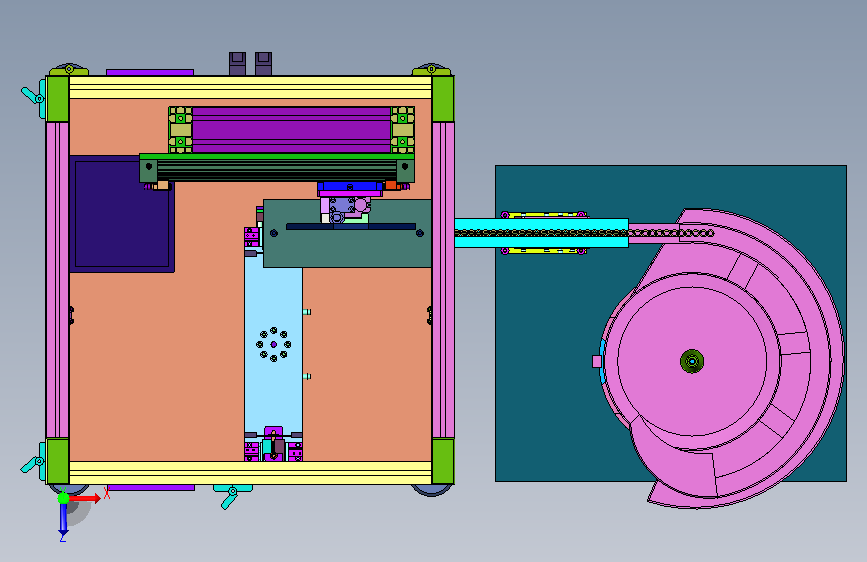The width and height of the screenshot is (867, 562).
Task: Select the right pink frame rail
Action: click(x=443, y=280)
